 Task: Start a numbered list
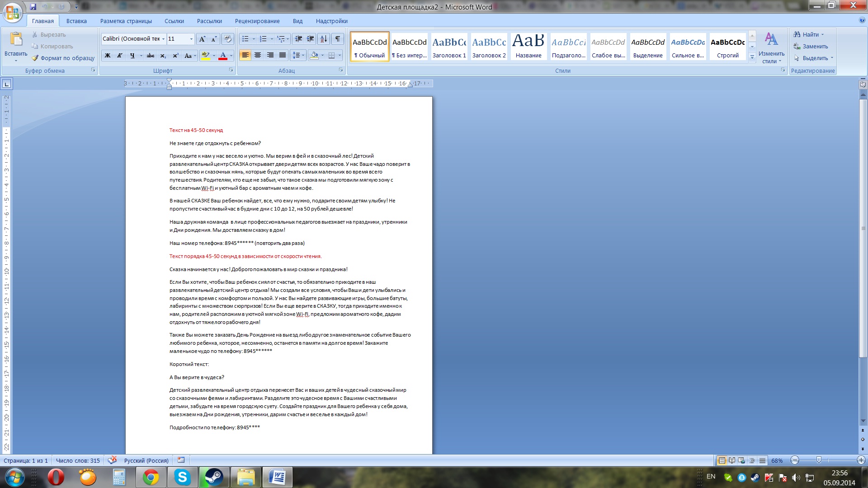pyautogui.click(x=263, y=39)
